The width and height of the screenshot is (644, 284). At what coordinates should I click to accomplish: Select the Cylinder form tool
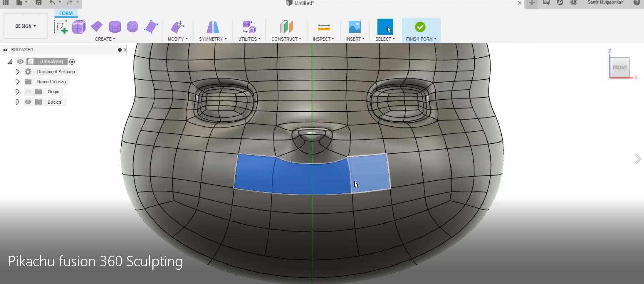[x=115, y=27]
